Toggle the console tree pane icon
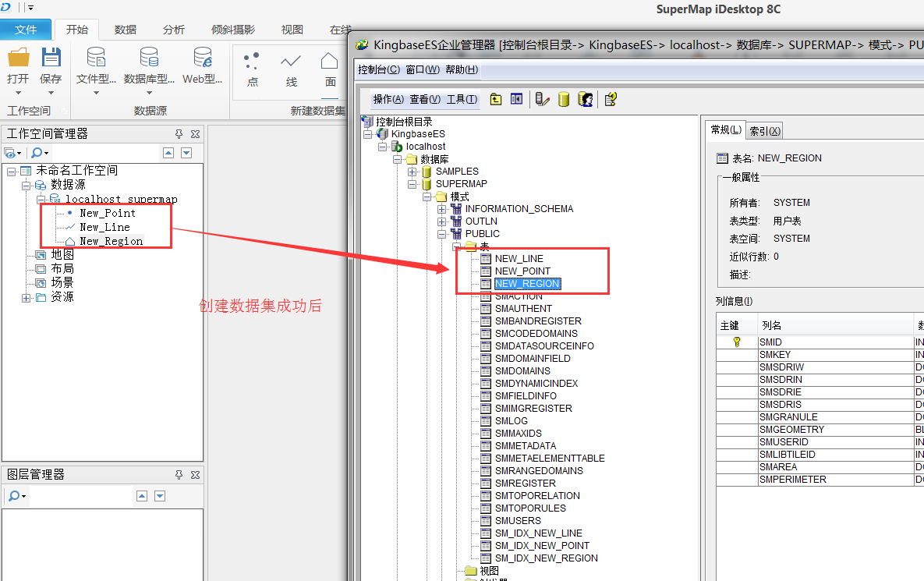This screenshot has width=924, height=581. tap(516, 99)
